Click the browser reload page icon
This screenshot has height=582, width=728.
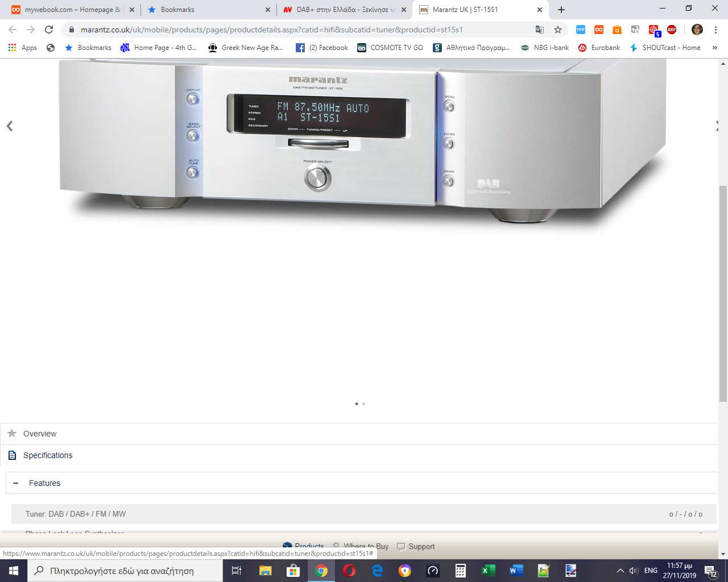click(x=49, y=30)
